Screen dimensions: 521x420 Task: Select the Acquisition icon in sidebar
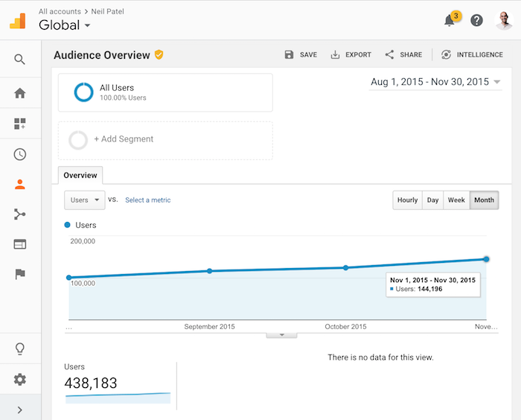pyautogui.click(x=20, y=214)
